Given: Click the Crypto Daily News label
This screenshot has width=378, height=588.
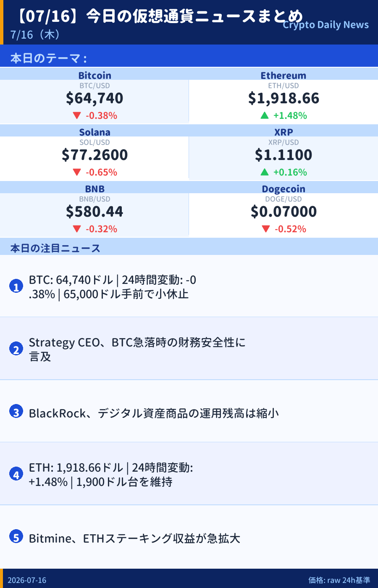Looking at the screenshot, I should (x=326, y=25).
